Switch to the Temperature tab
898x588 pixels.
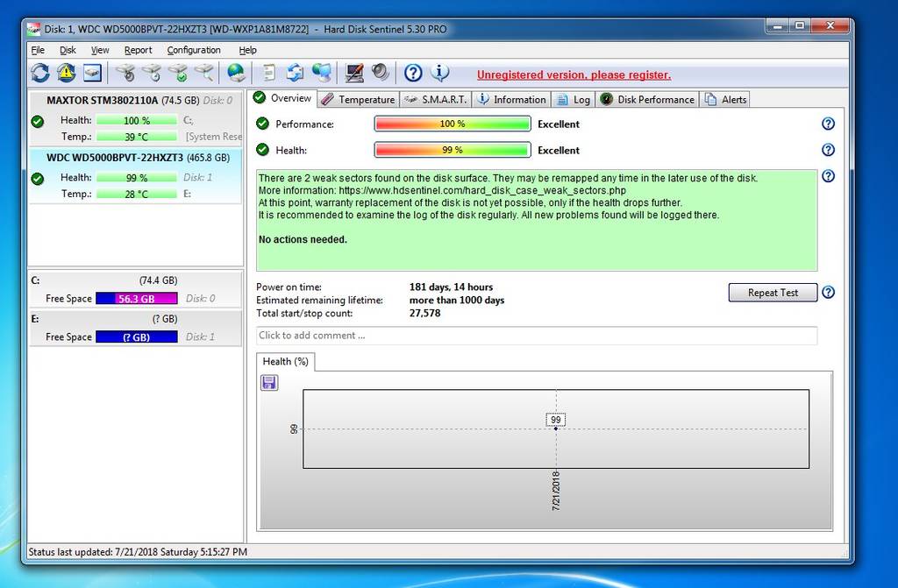point(358,100)
